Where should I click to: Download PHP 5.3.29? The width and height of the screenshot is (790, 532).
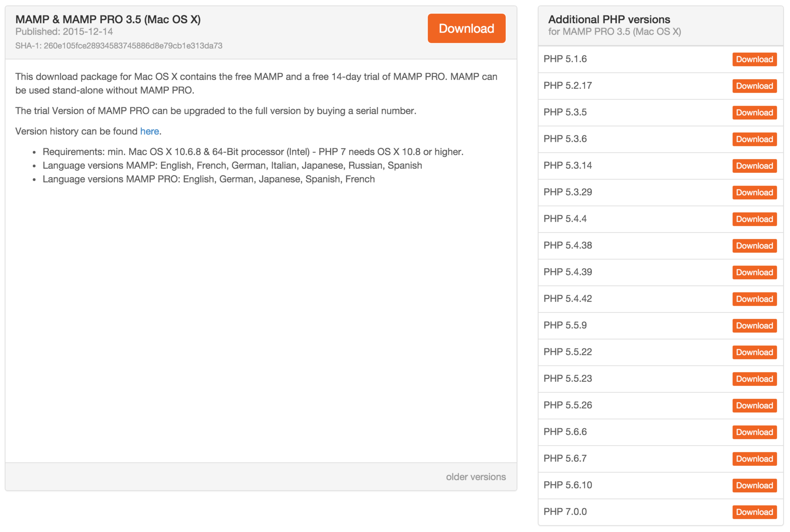pyautogui.click(x=754, y=192)
